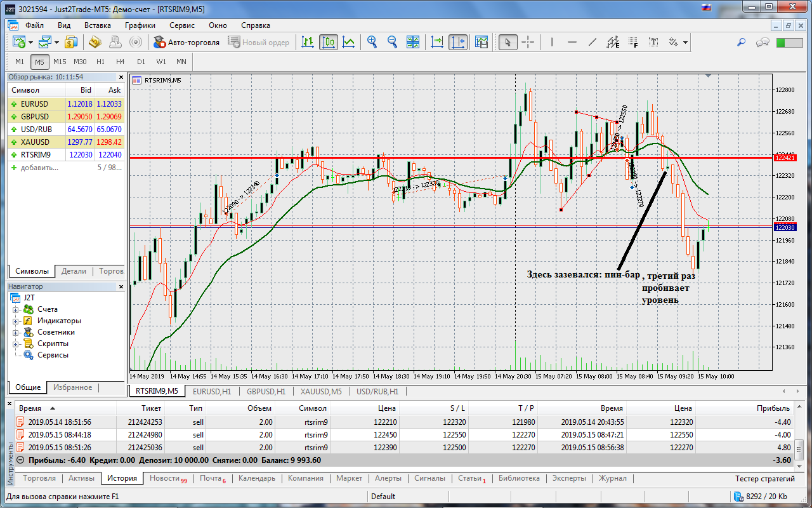
Task: Switch to the M1 timeframe
Action: pyautogui.click(x=20, y=62)
